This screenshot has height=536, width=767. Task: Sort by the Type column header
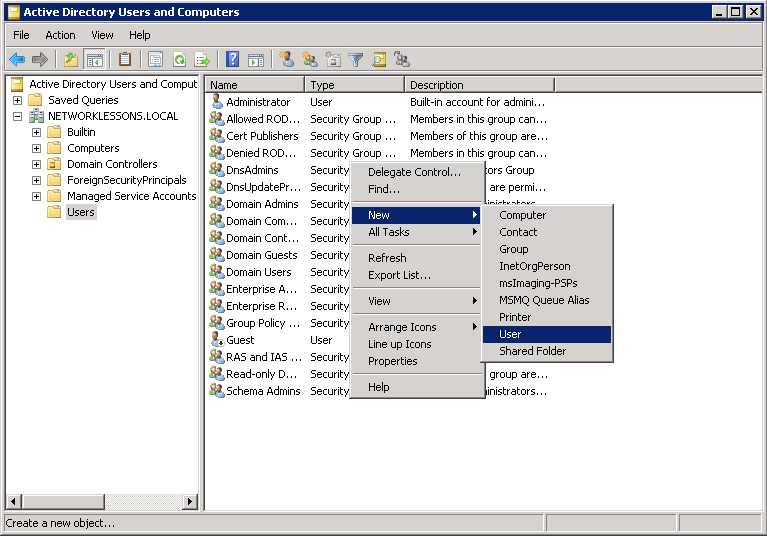(x=355, y=85)
